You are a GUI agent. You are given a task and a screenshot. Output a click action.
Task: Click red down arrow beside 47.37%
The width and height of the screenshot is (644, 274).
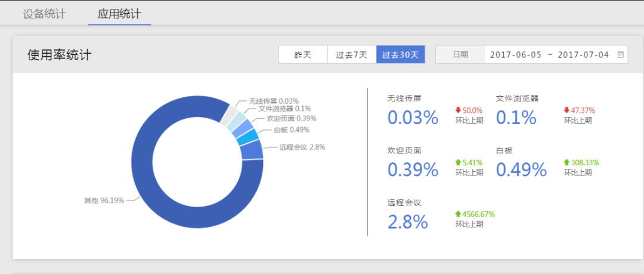tap(566, 110)
